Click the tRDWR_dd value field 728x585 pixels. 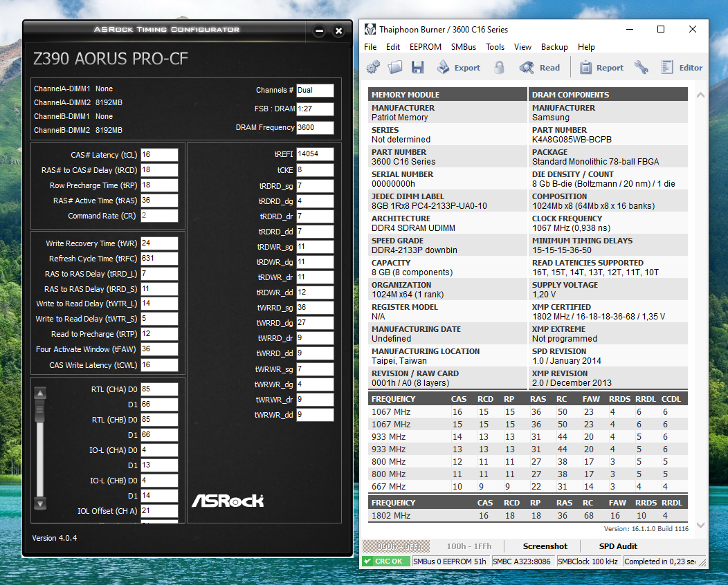click(x=316, y=292)
